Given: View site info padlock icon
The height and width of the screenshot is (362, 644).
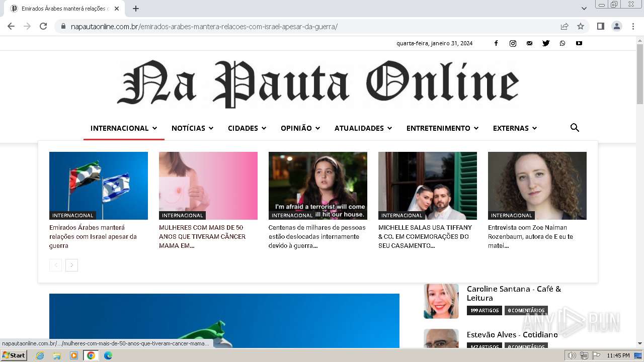Looking at the screenshot, I should [63, 26].
